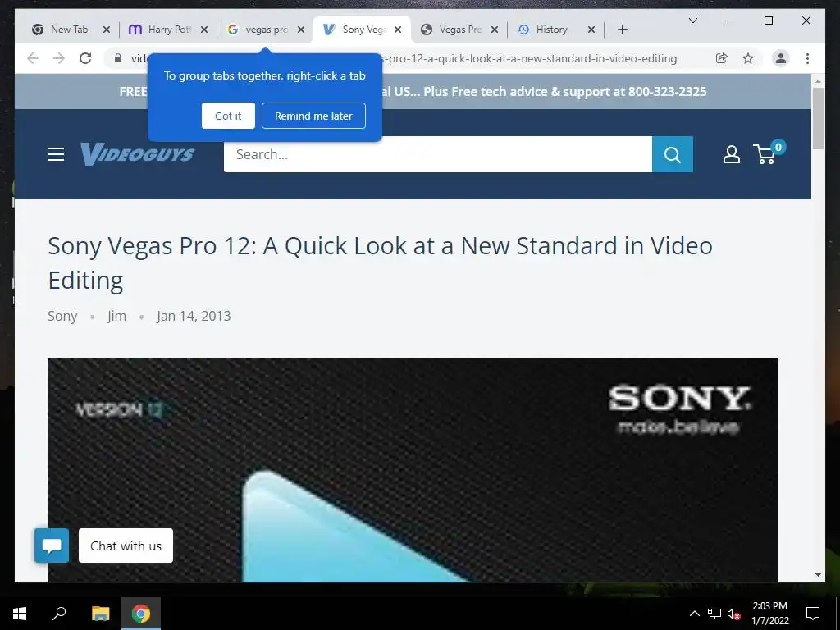Screen dimensions: 840x630
Task: Click the 800-323-2325 support banner text
Action: pyautogui.click(x=667, y=92)
